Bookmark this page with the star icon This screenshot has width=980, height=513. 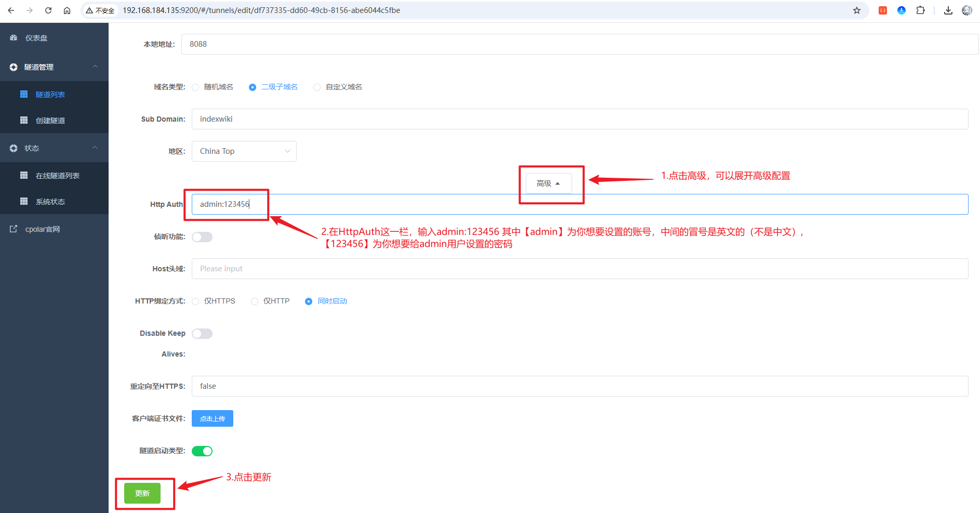click(x=857, y=10)
